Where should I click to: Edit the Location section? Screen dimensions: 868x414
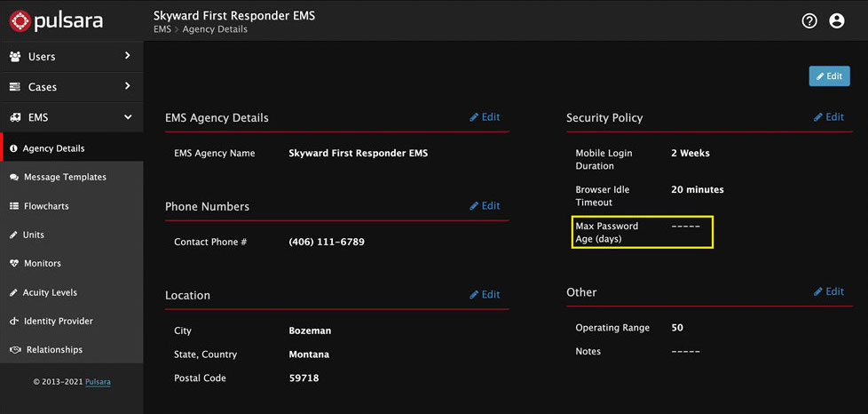485,294
